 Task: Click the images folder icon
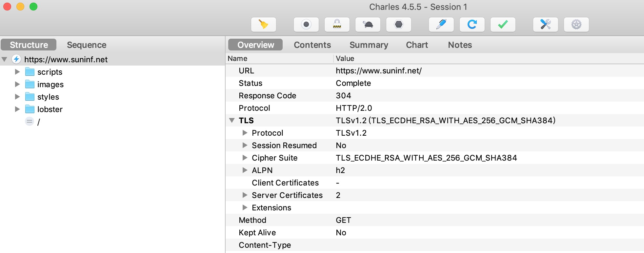[30, 84]
